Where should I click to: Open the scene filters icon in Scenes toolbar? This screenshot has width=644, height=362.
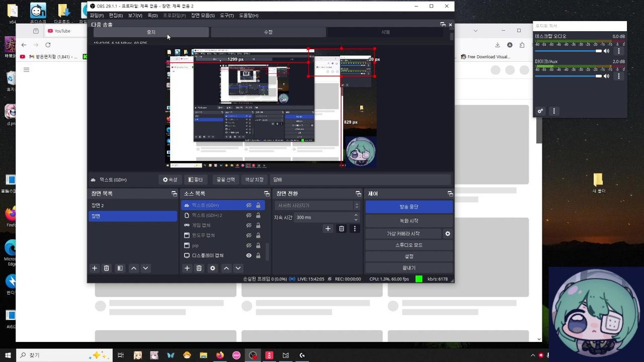click(120, 268)
